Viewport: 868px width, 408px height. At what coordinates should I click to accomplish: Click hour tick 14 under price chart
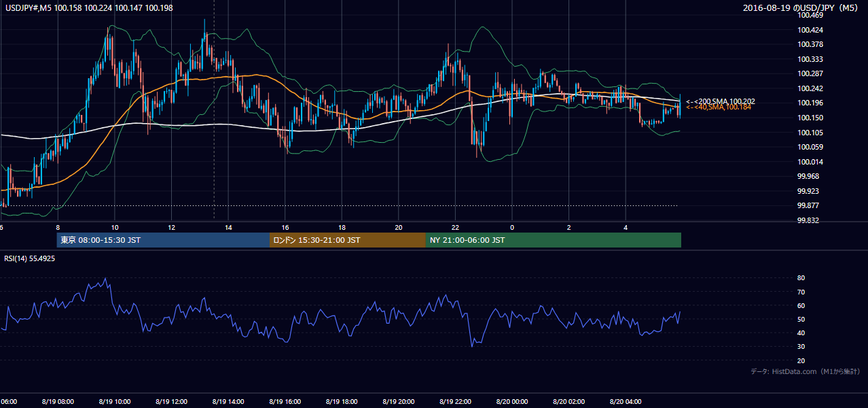point(228,227)
